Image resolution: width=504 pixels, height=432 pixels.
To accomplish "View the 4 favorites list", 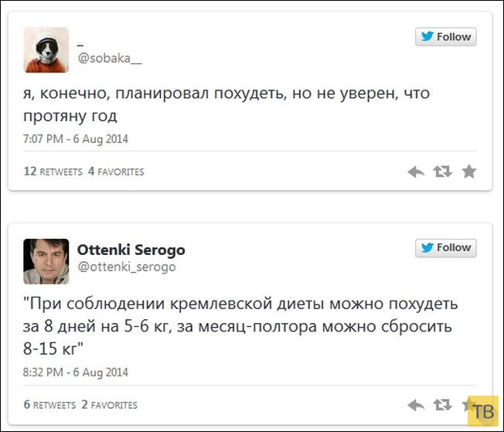I will click(x=116, y=172).
